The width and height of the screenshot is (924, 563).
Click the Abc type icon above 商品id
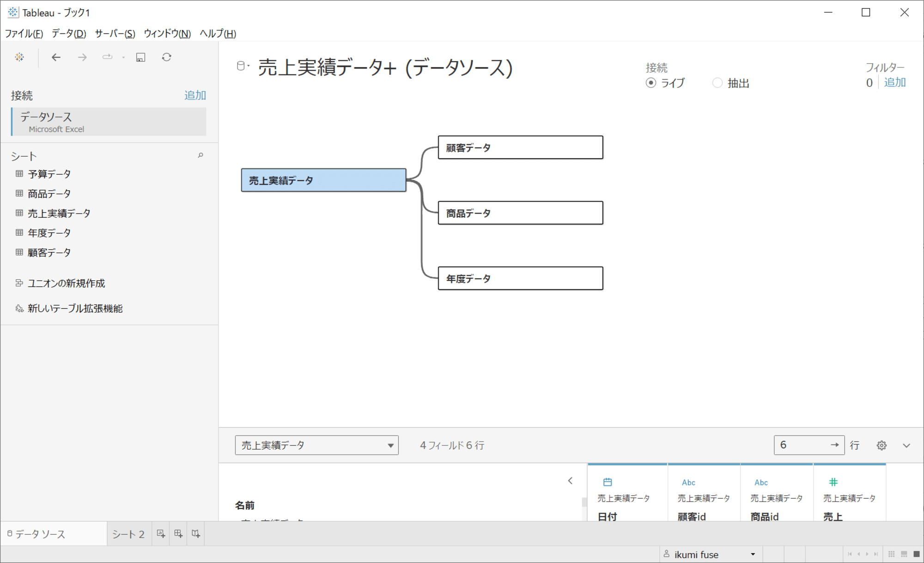[x=761, y=483]
